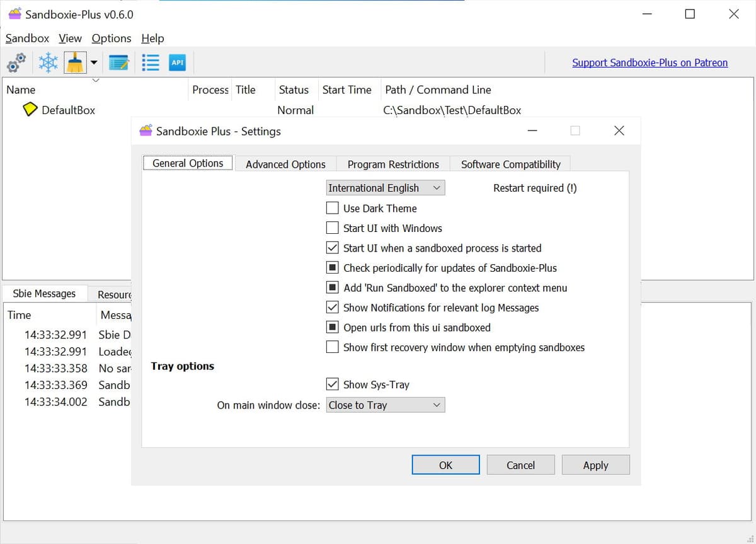Select the yellow DefaultBox sandbox icon
756x544 pixels.
click(x=30, y=110)
